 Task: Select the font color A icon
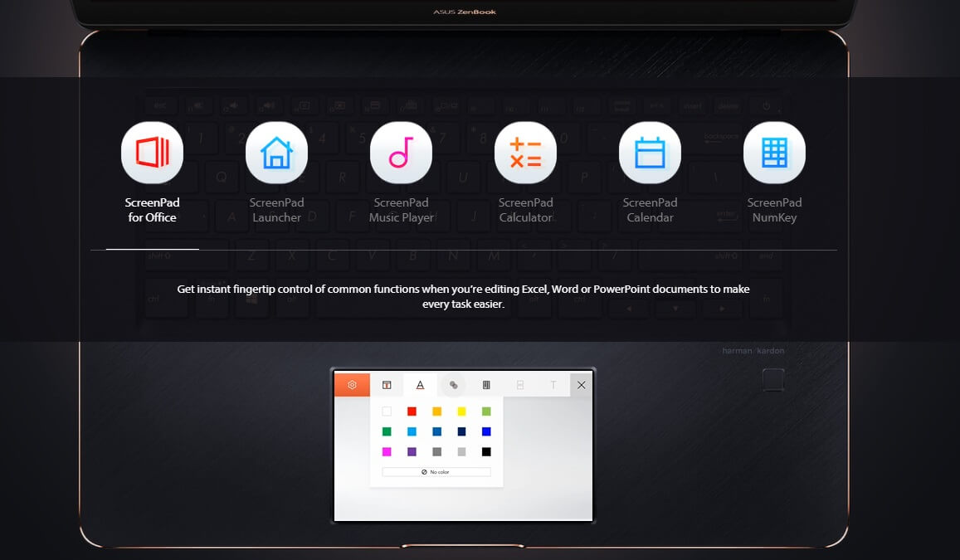pos(420,385)
